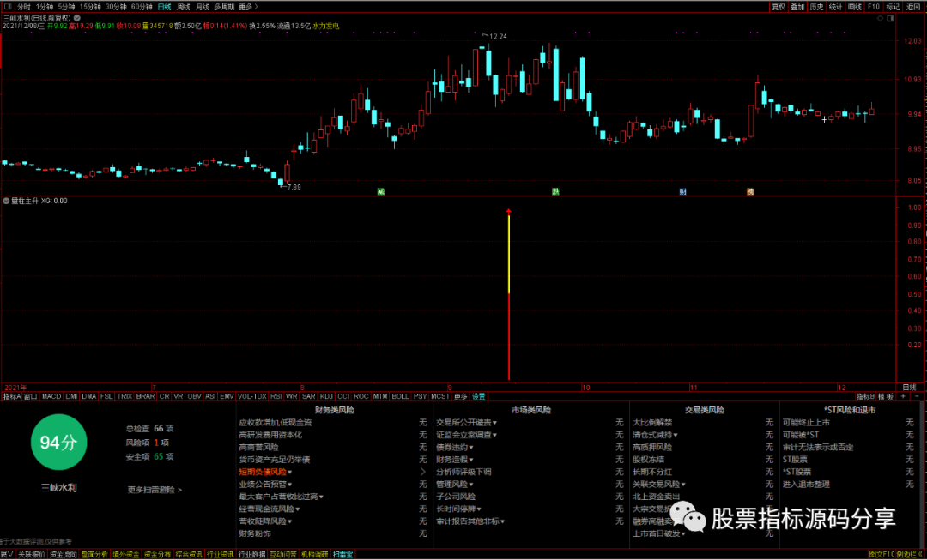Viewport: 927px width, 560px height.
Task: Click 窗口 in the indicator bar
Action: click(31, 396)
